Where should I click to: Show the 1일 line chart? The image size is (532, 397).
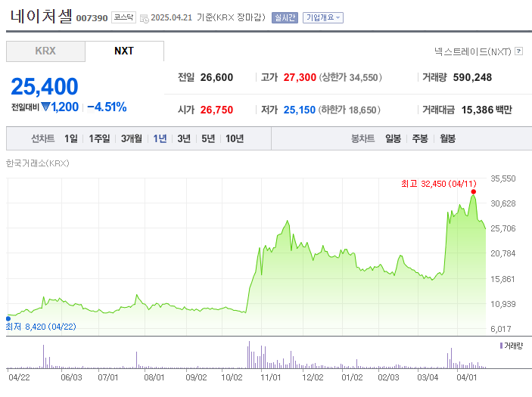[71, 138]
